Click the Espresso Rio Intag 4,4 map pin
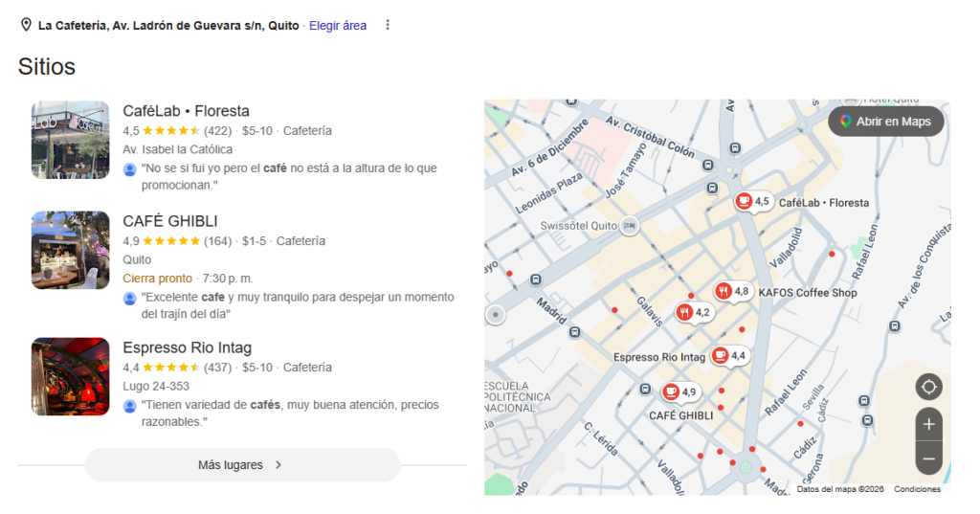980x514 pixels. pos(729,355)
